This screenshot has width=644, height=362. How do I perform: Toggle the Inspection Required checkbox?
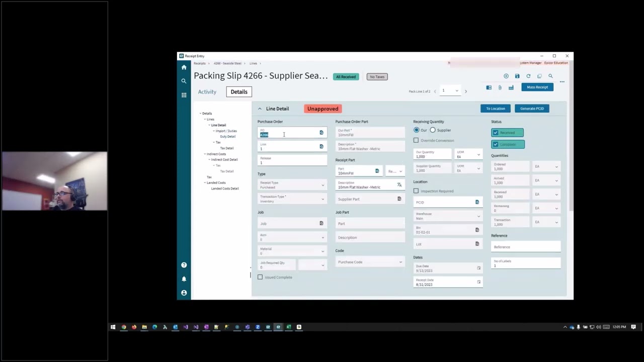click(x=416, y=191)
